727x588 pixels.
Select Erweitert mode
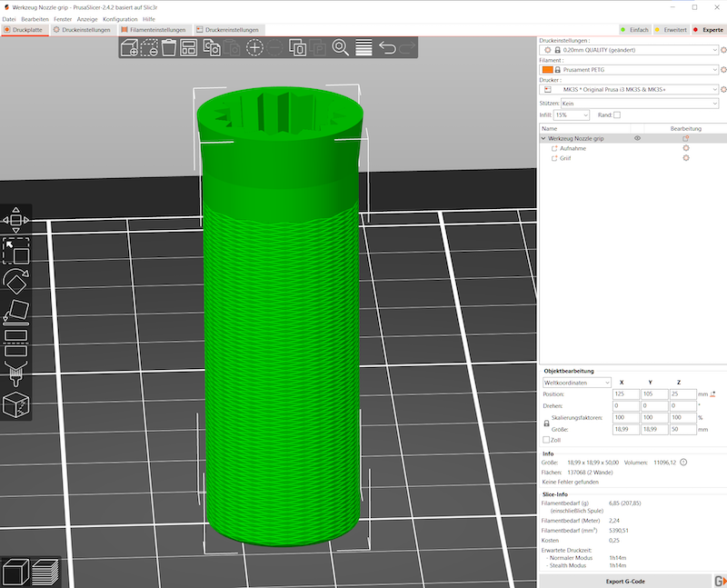pyautogui.click(x=671, y=30)
